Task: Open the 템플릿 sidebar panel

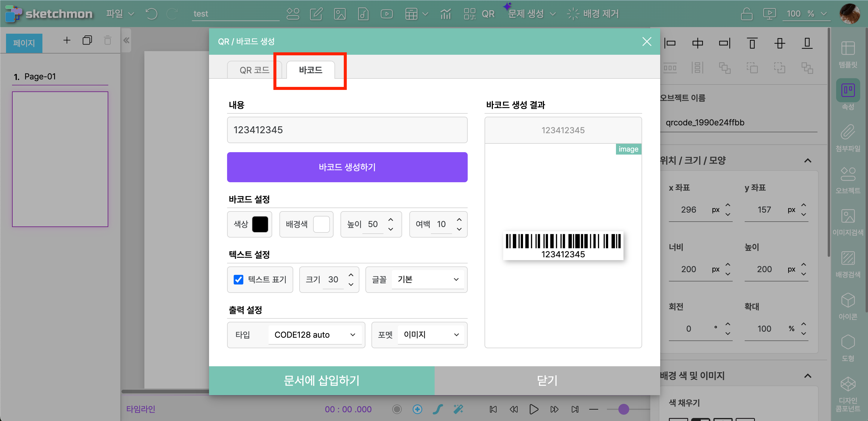Action: click(848, 54)
